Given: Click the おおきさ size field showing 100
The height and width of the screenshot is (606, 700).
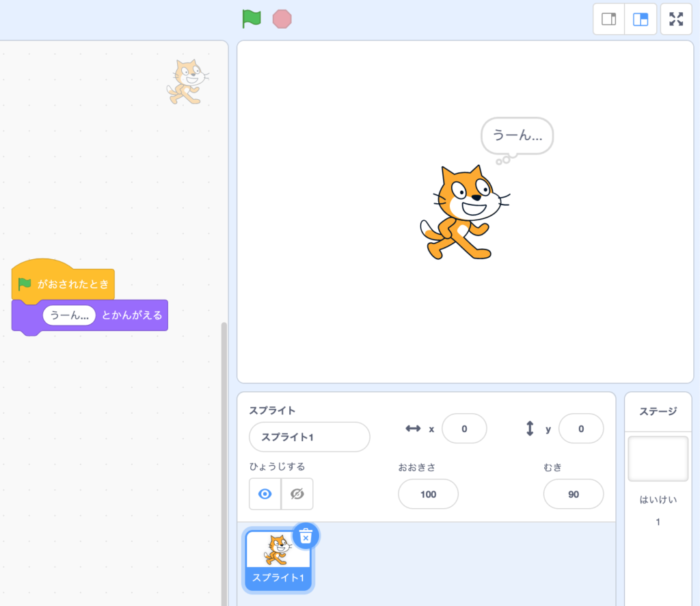Looking at the screenshot, I should point(428,494).
